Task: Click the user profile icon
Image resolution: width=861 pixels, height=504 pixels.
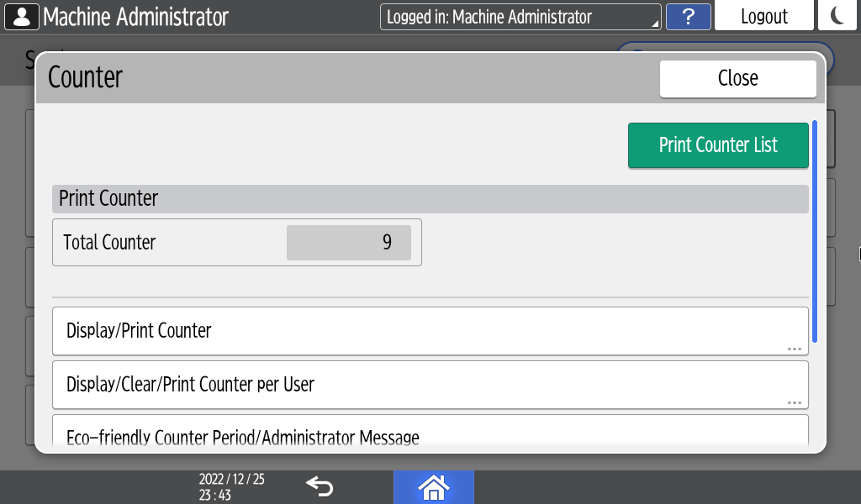Action: tap(22, 16)
